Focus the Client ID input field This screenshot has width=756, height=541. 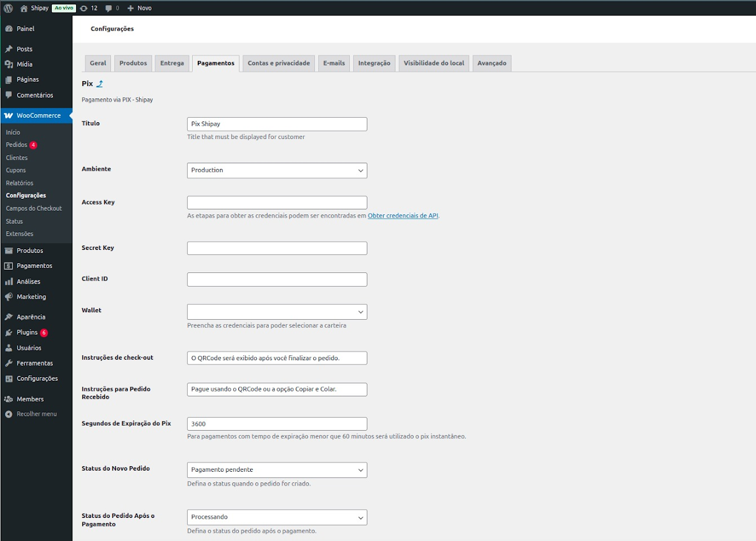(277, 279)
